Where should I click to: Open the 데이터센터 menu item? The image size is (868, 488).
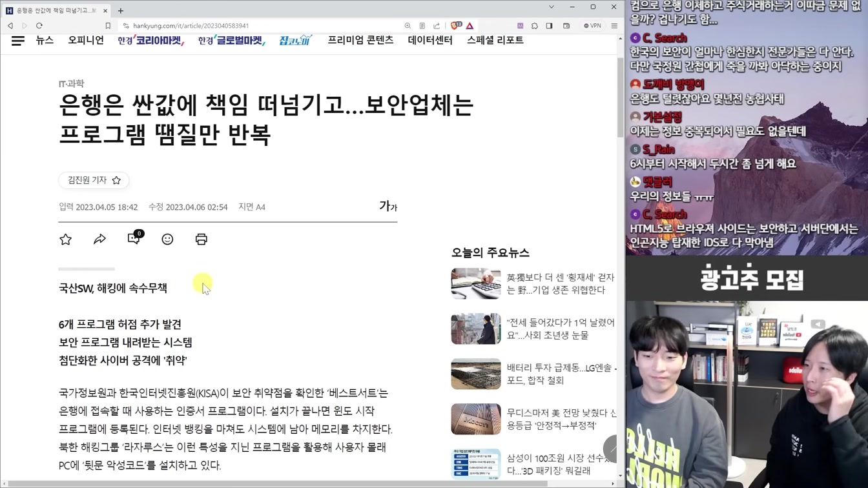click(x=430, y=40)
